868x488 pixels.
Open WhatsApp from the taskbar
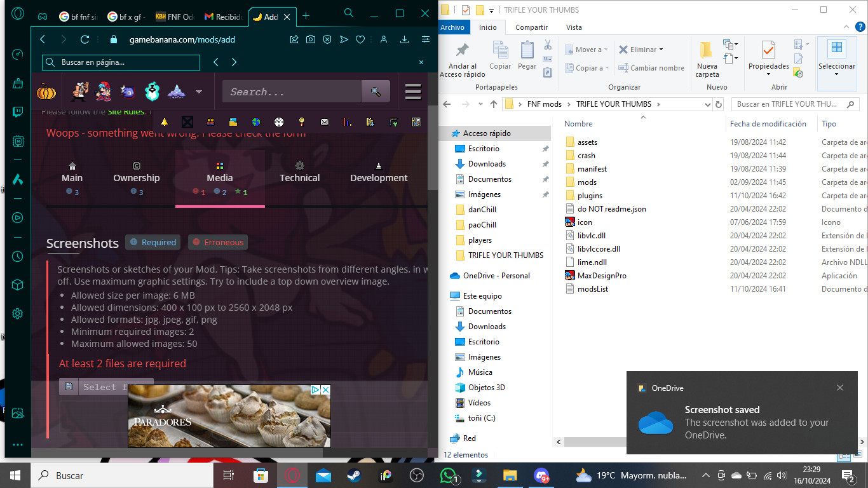click(x=448, y=475)
